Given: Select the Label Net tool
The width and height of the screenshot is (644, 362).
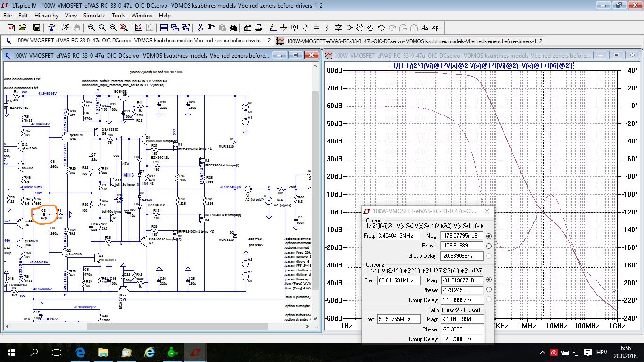Looking at the screenshot, I should click(294, 28).
